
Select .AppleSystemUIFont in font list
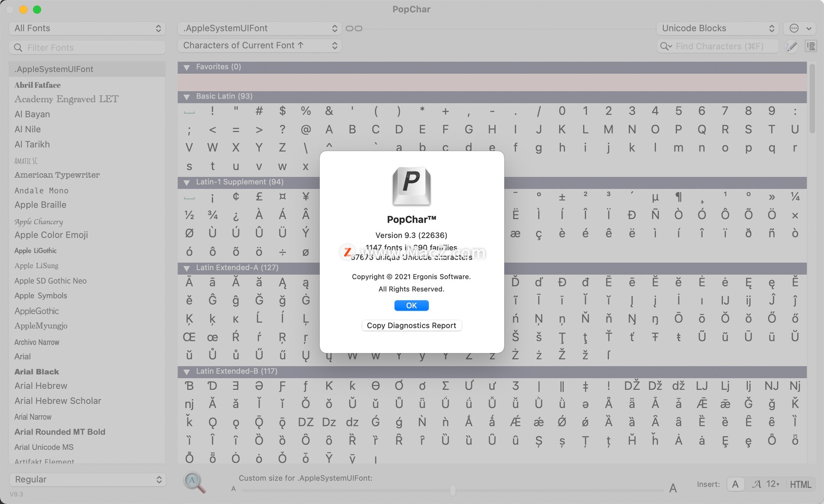87,69
